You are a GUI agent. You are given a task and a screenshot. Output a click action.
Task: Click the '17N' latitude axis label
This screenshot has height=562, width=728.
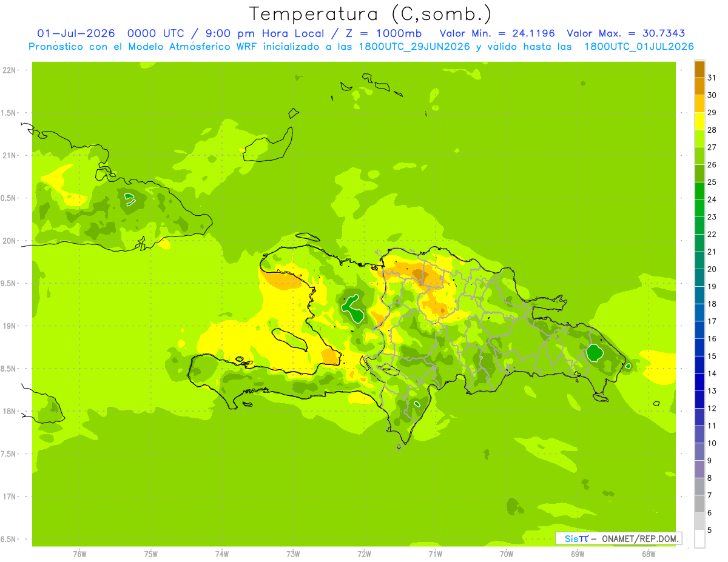pyautogui.click(x=9, y=497)
